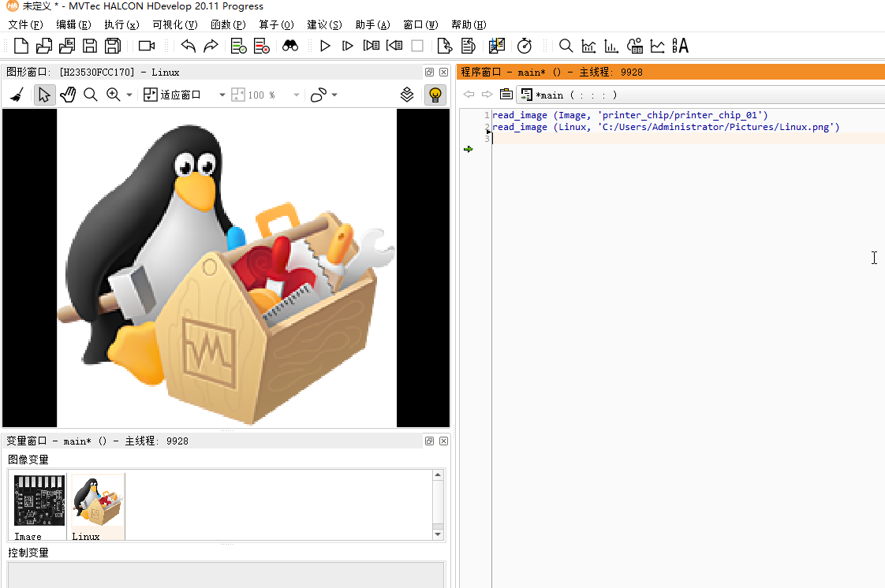Screen dimensions: 885x588
Task: Click the reset program execution icon
Action: pos(445,46)
